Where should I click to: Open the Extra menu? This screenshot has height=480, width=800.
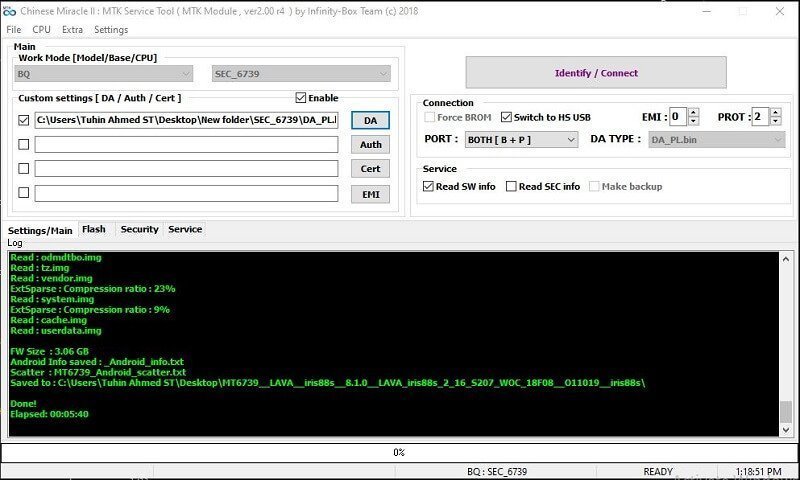pyautogui.click(x=72, y=30)
